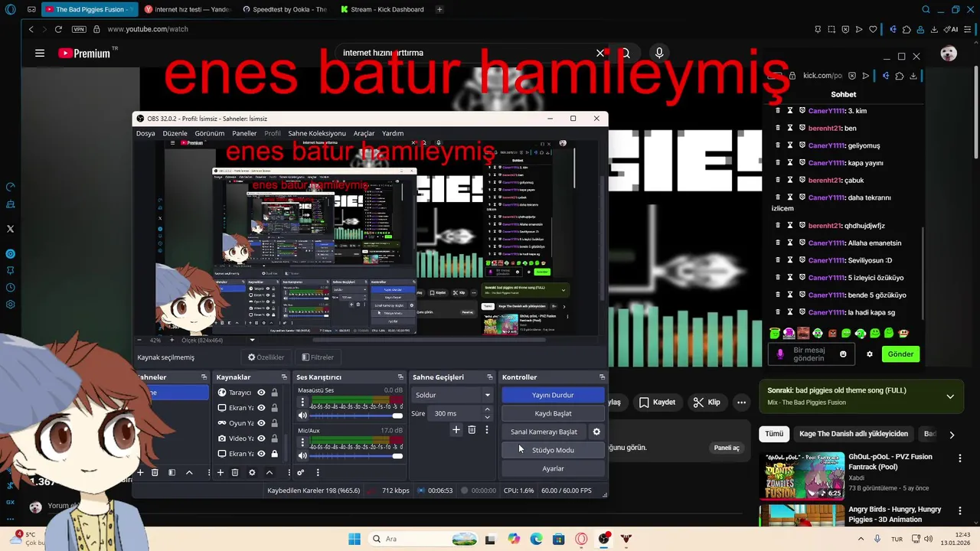
Task: Reload the YouTube browser page
Action: click(58, 29)
